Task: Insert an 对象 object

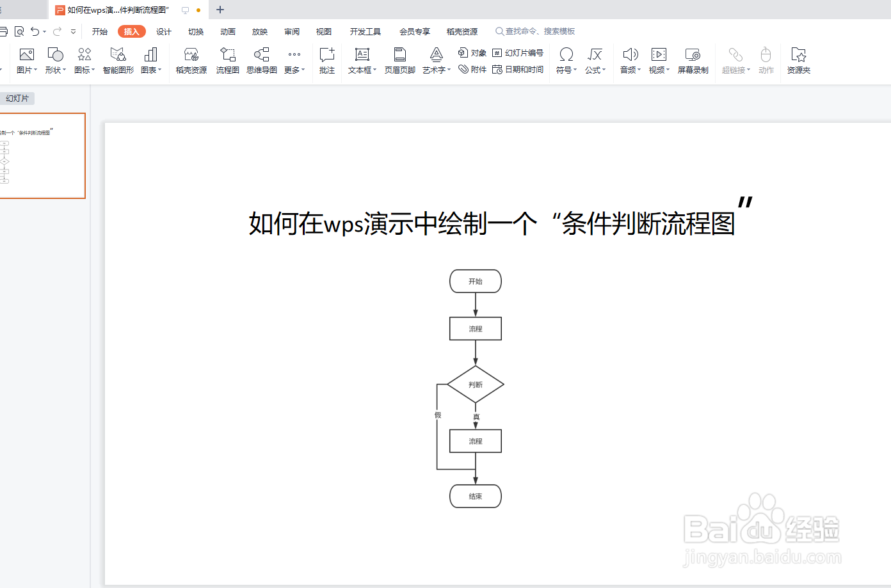Action: tap(472, 52)
